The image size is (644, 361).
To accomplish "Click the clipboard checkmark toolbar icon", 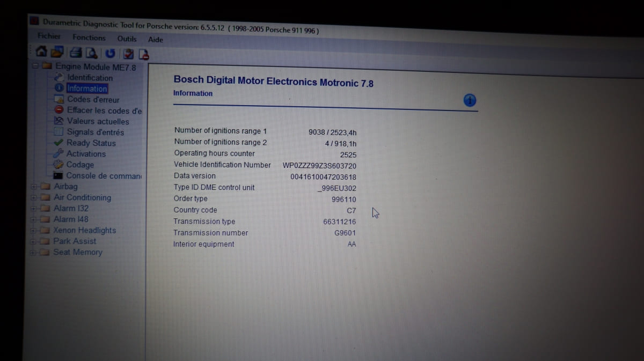I will pyautogui.click(x=128, y=54).
